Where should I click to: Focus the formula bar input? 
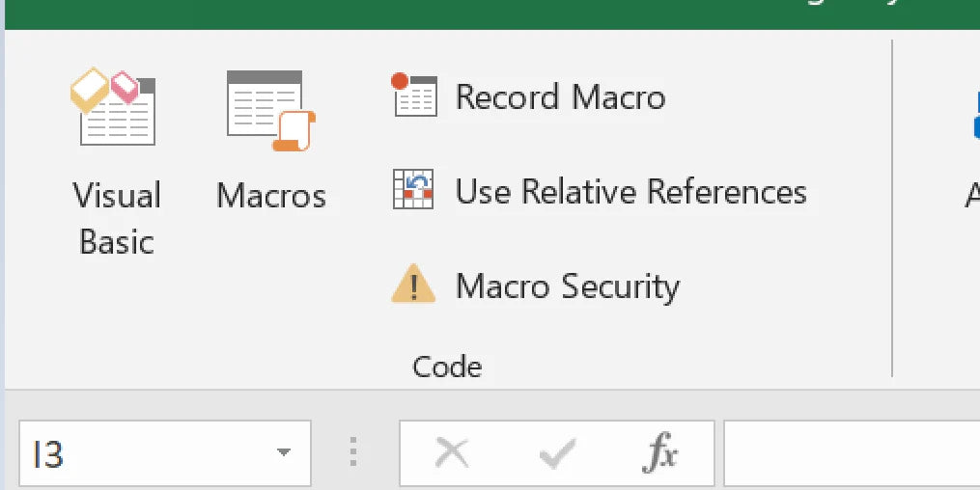pyautogui.click(x=852, y=453)
